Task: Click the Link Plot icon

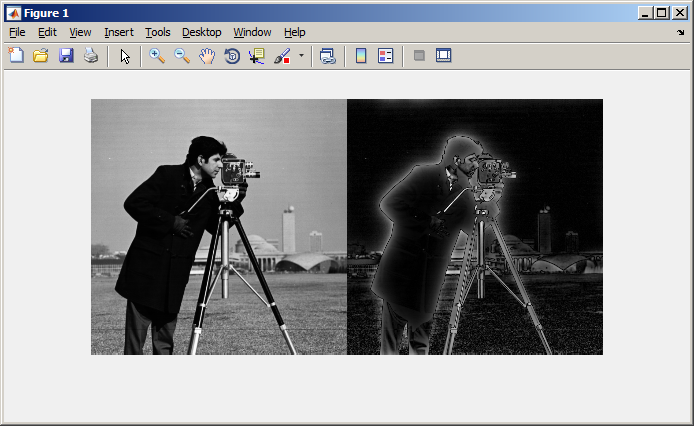Action: 327,56
